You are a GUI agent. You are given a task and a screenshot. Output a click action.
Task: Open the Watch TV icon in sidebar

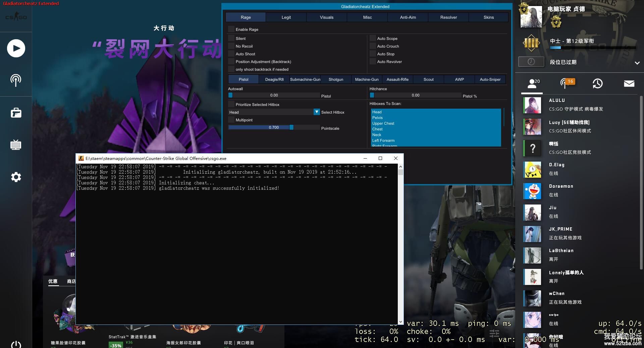click(x=16, y=145)
